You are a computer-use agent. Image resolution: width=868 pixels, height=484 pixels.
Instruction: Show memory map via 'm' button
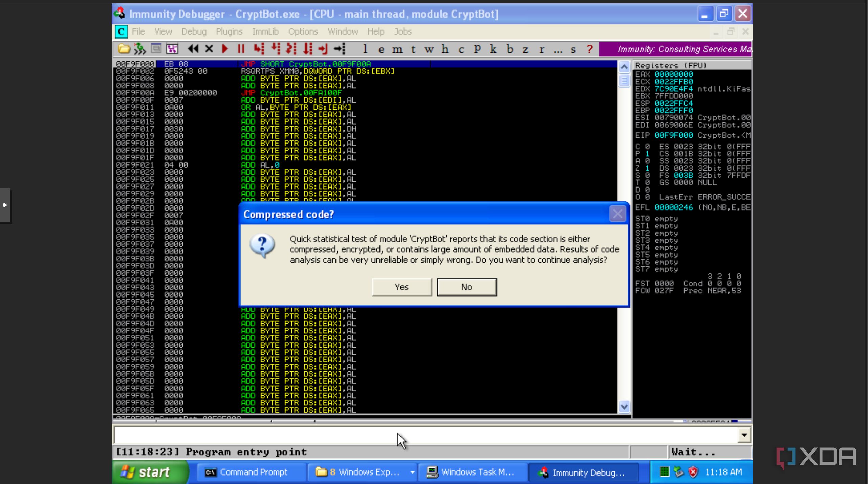(x=397, y=49)
